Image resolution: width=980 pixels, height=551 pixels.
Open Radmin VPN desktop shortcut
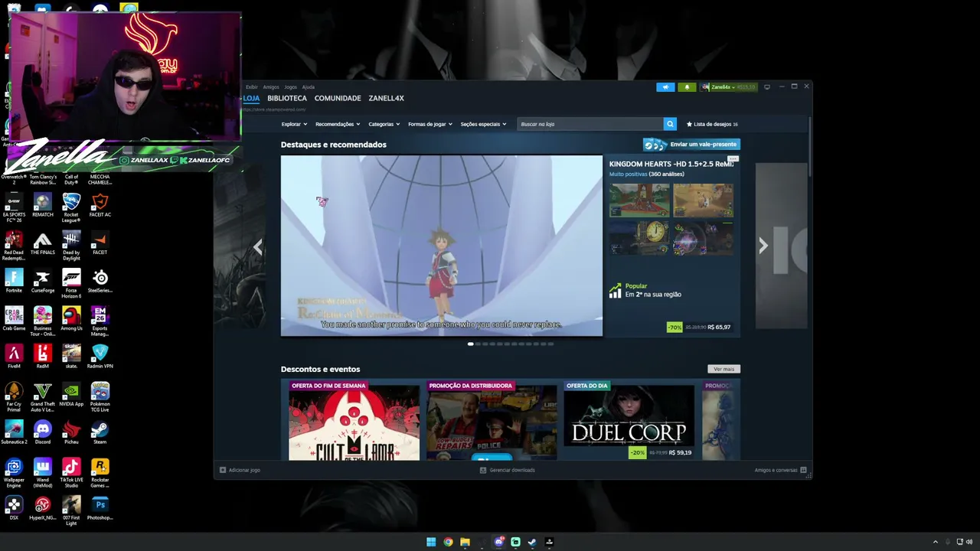coord(100,357)
